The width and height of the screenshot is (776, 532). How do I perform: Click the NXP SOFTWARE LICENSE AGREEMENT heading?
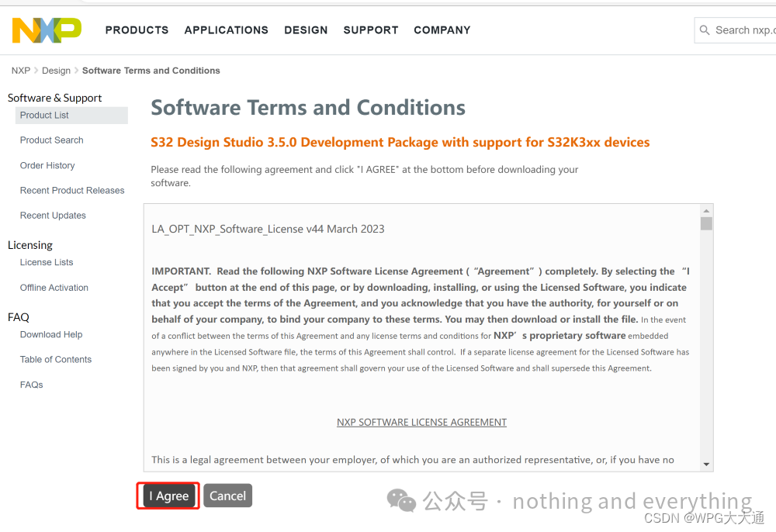coord(421,422)
